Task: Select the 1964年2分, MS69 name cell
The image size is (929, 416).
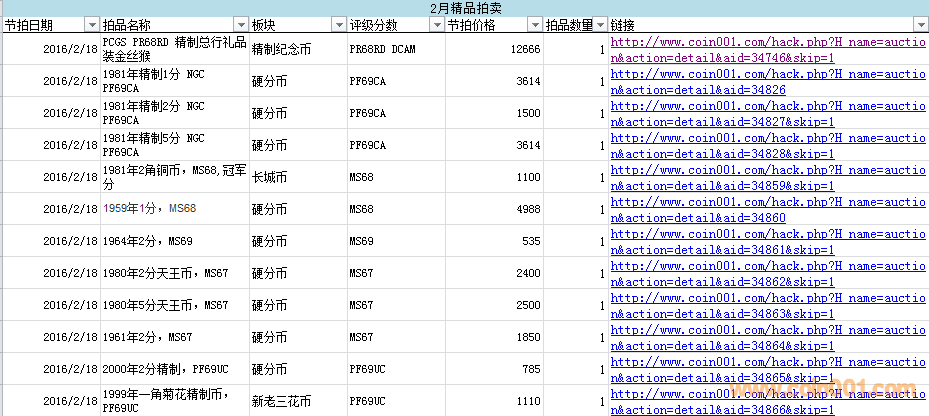Action: (x=174, y=241)
